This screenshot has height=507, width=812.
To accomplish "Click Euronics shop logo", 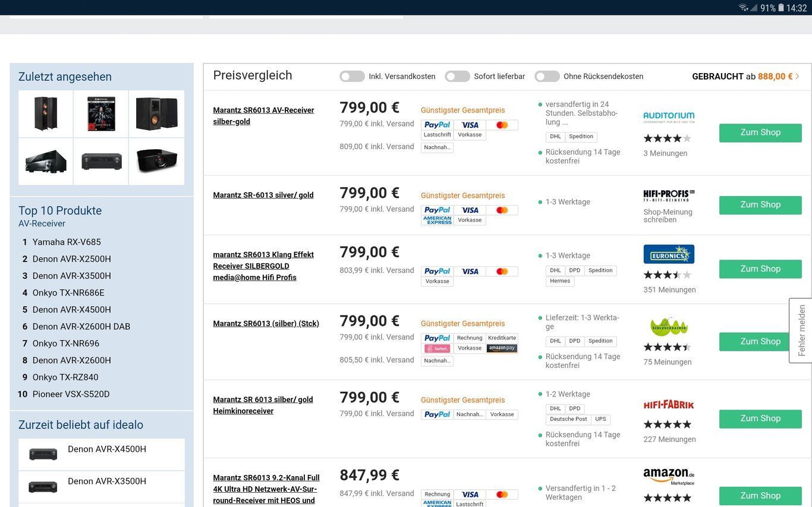I will coord(669,254).
